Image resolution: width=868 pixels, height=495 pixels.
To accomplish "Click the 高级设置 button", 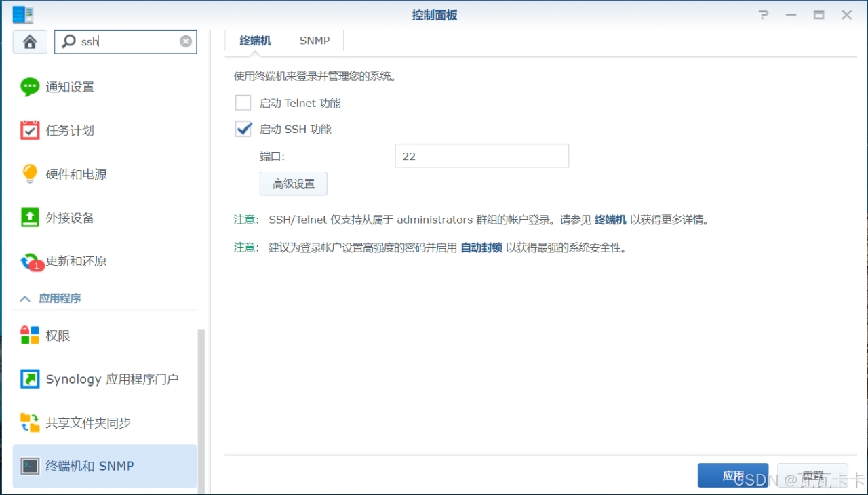I will (x=293, y=184).
